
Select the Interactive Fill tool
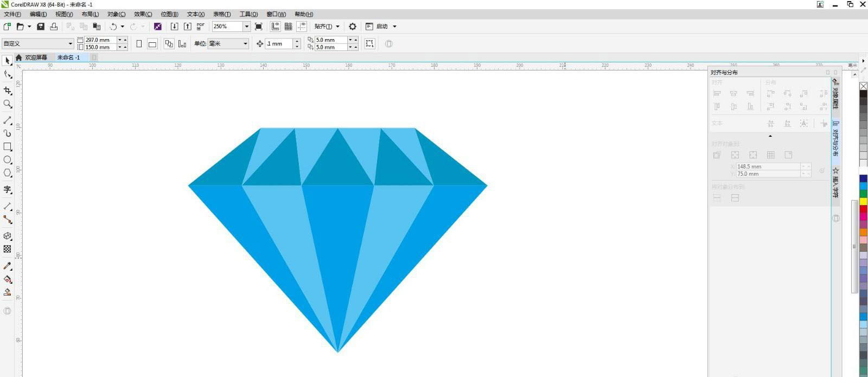coord(8,279)
